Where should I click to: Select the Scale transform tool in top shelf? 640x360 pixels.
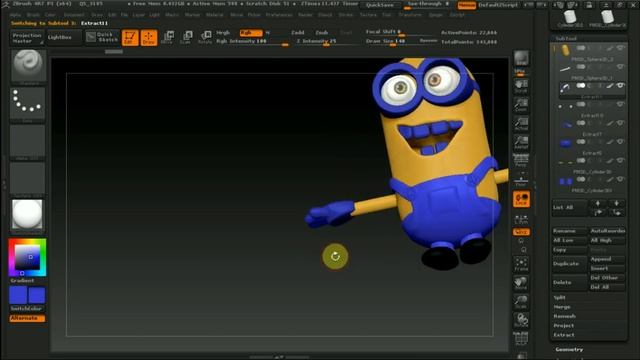click(186, 38)
